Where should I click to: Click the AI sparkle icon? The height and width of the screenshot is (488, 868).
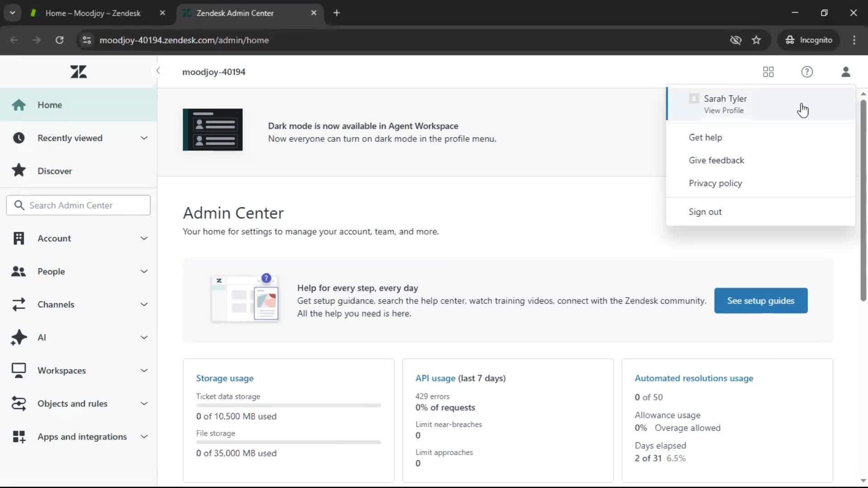(x=19, y=337)
